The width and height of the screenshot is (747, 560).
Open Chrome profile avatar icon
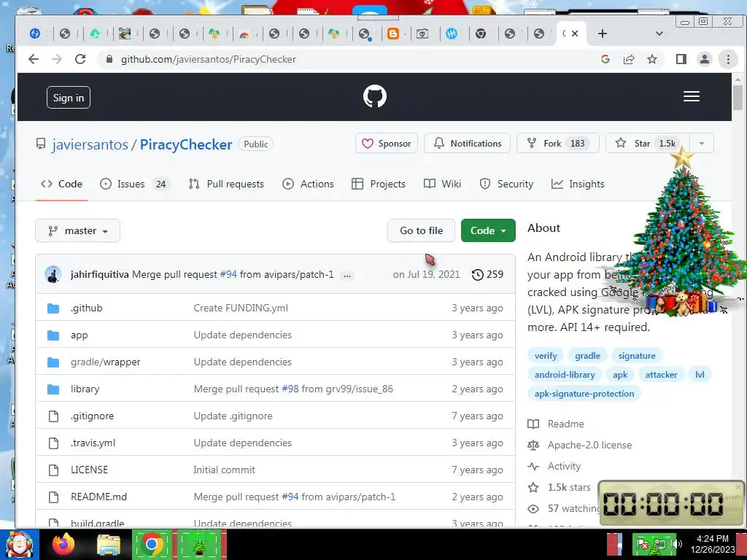tap(704, 59)
